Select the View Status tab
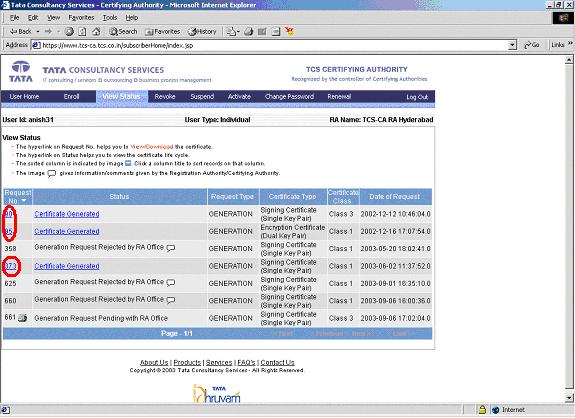 (x=121, y=96)
